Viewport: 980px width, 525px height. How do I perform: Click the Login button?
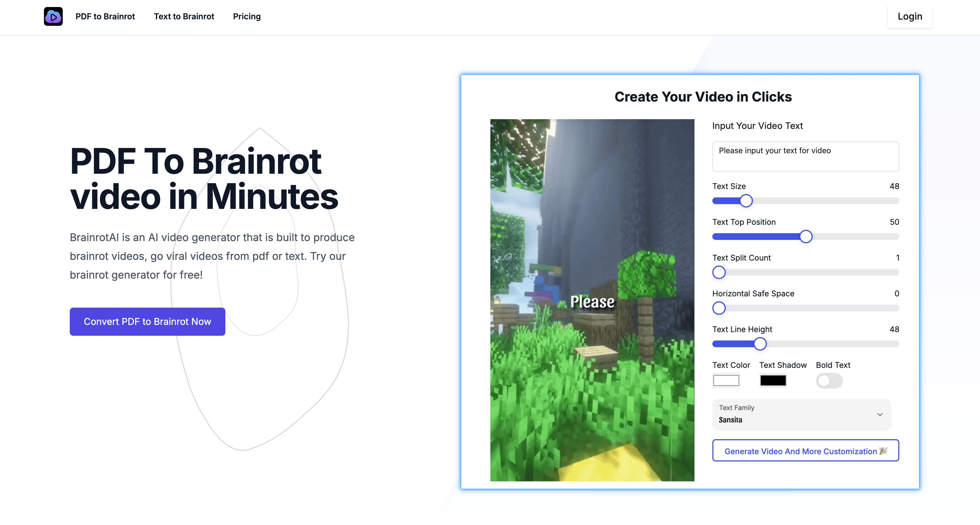(910, 16)
